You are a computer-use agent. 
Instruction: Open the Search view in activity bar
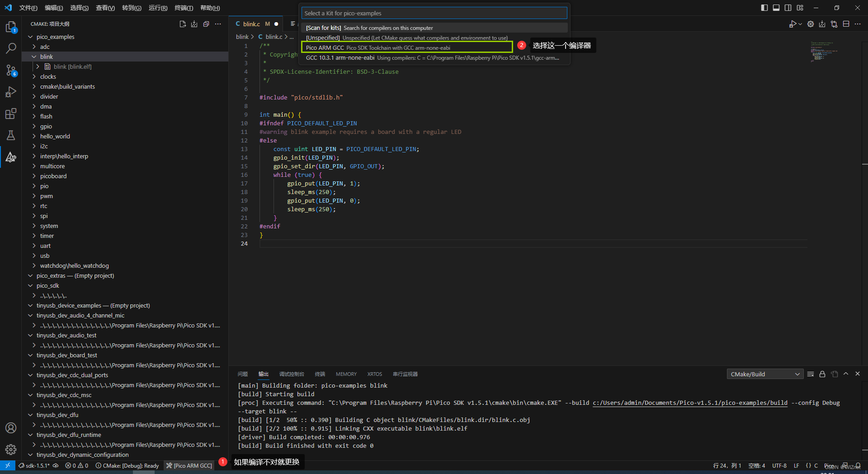[x=11, y=48]
